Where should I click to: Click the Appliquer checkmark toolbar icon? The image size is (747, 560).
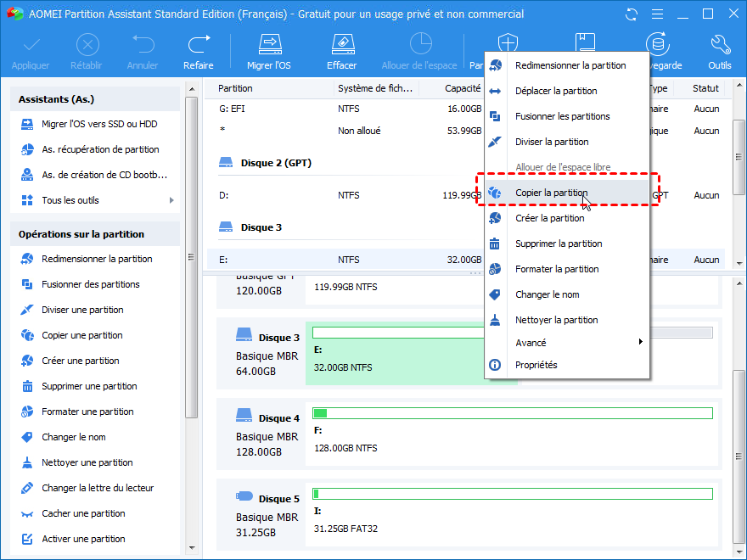click(31, 45)
